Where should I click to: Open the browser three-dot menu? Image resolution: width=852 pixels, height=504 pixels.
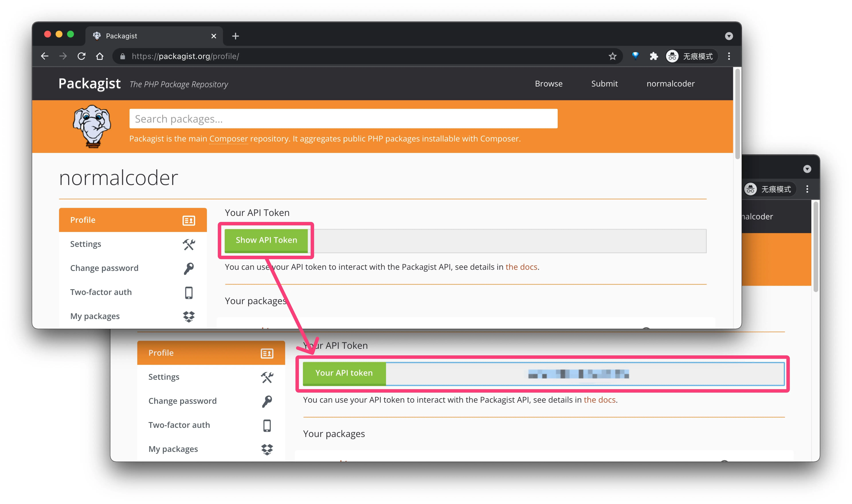point(729,56)
